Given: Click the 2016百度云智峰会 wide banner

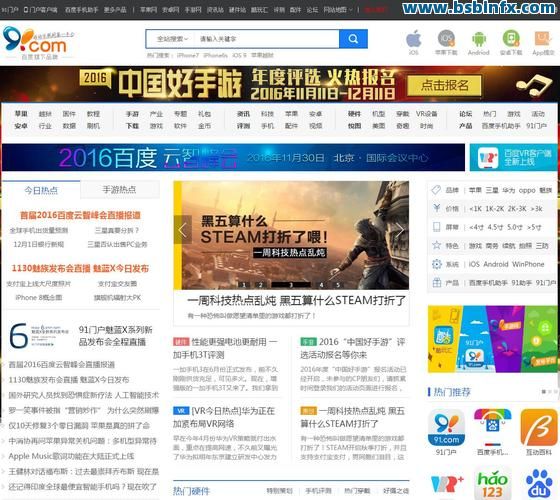Looking at the screenshot, I should (234, 158).
